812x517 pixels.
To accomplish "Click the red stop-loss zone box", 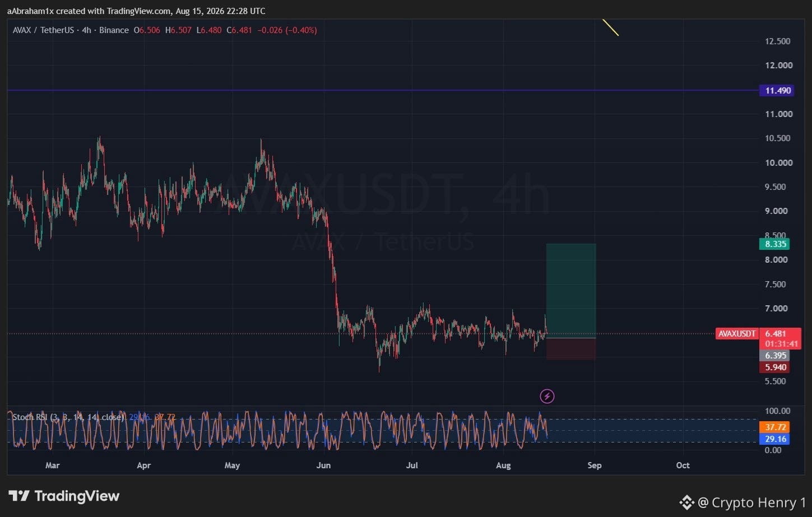I will (571, 348).
